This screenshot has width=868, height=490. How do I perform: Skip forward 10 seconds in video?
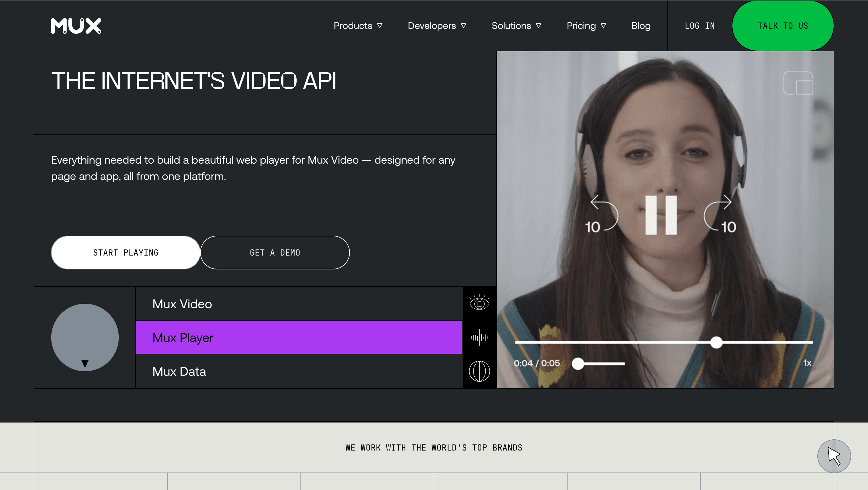tap(720, 214)
